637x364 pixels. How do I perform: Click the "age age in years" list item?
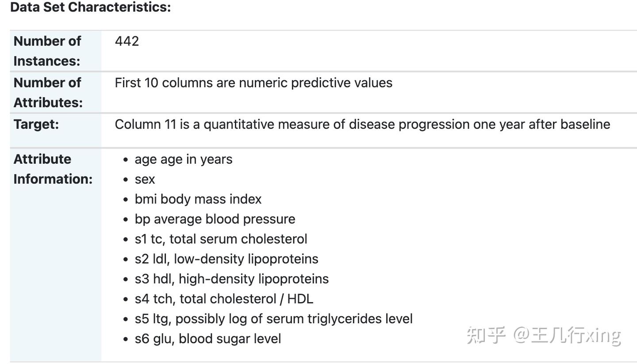pos(184,159)
